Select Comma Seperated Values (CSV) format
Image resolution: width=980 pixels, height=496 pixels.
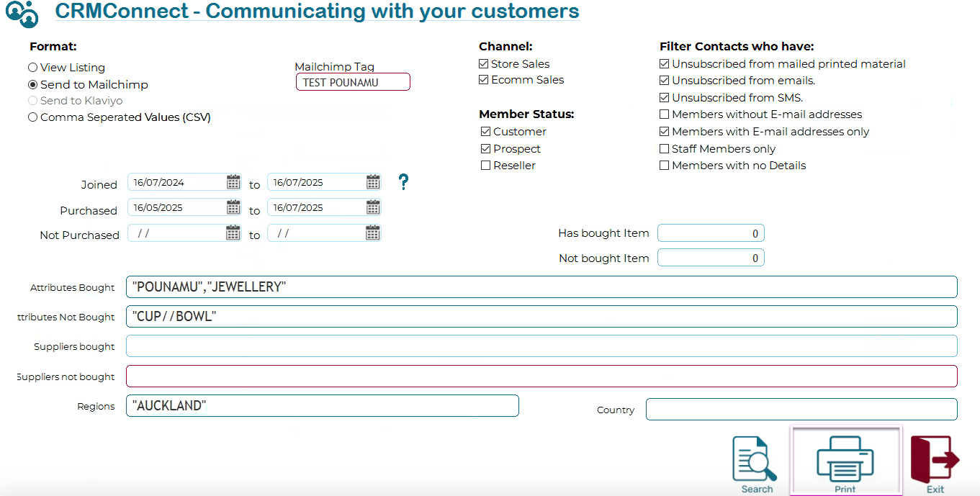[32, 117]
